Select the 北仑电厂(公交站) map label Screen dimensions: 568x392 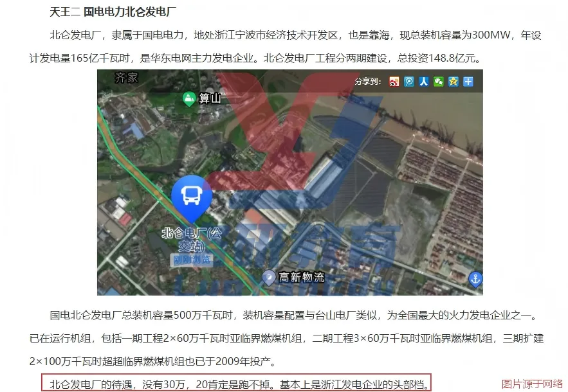tap(192, 240)
